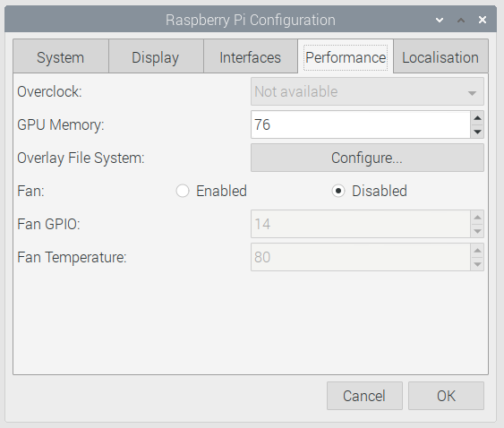Image resolution: width=504 pixels, height=428 pixels.
Task: Select the Fan Enabled radio button
Action: point(183,191)
